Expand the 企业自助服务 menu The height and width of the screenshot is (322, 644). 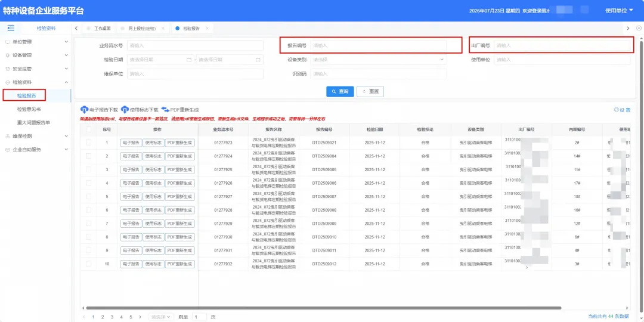pos(66,150)
